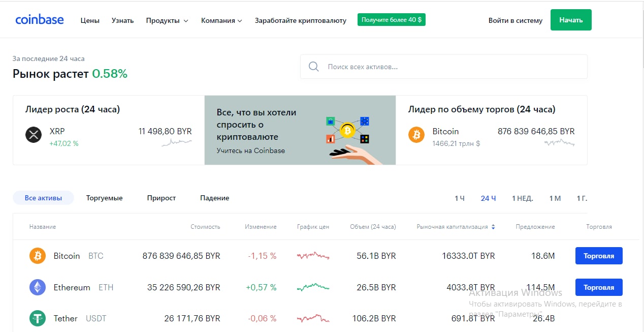Select the Прирост tab

pos(162,198)
